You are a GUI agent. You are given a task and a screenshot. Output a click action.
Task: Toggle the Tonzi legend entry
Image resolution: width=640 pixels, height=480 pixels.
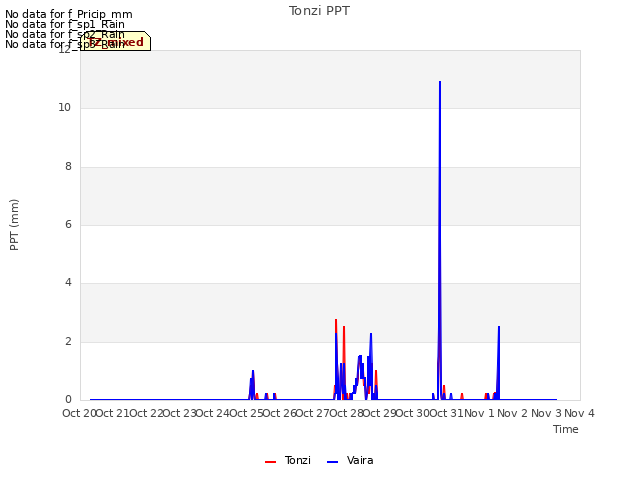(x=288, y=461)
